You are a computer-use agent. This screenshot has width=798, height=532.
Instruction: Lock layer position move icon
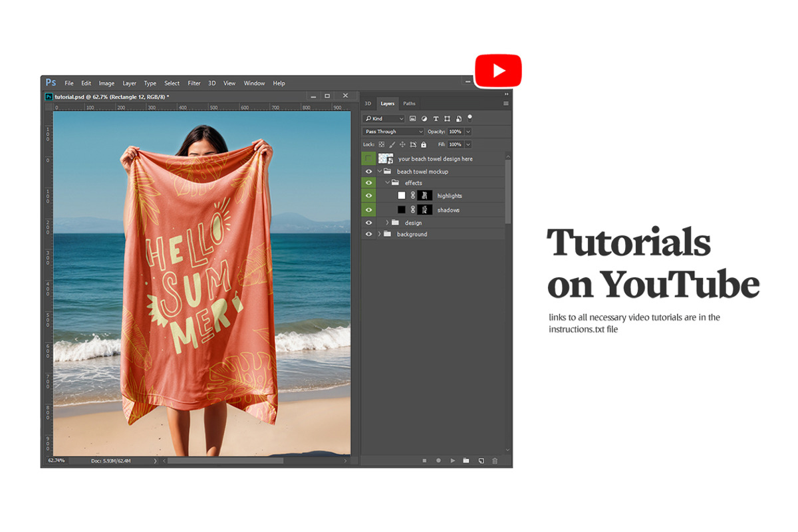[x=402, y=144]
